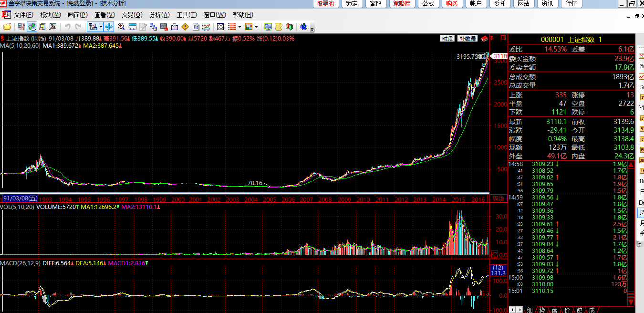Click the red down arrow of tick list scrollbar
644x313 pixels.
pos(632,302)
